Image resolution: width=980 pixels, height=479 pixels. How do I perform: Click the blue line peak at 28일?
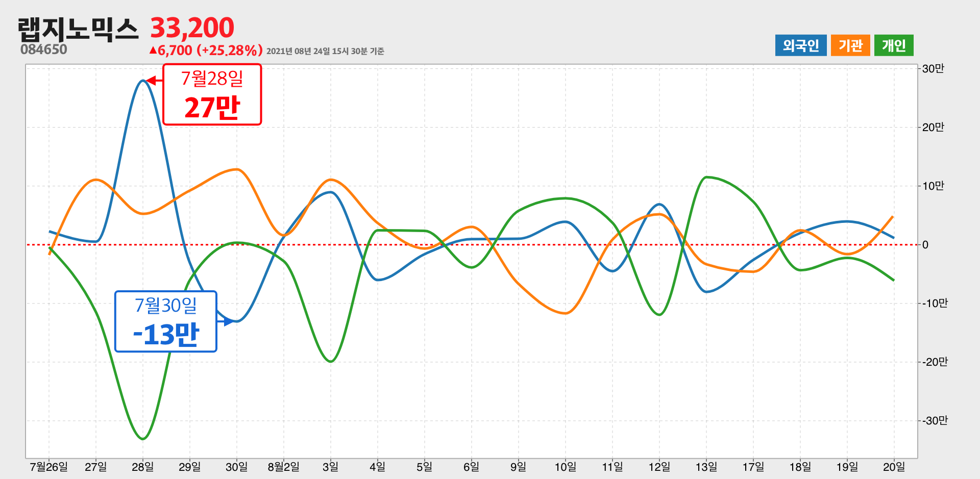(143, 81)
